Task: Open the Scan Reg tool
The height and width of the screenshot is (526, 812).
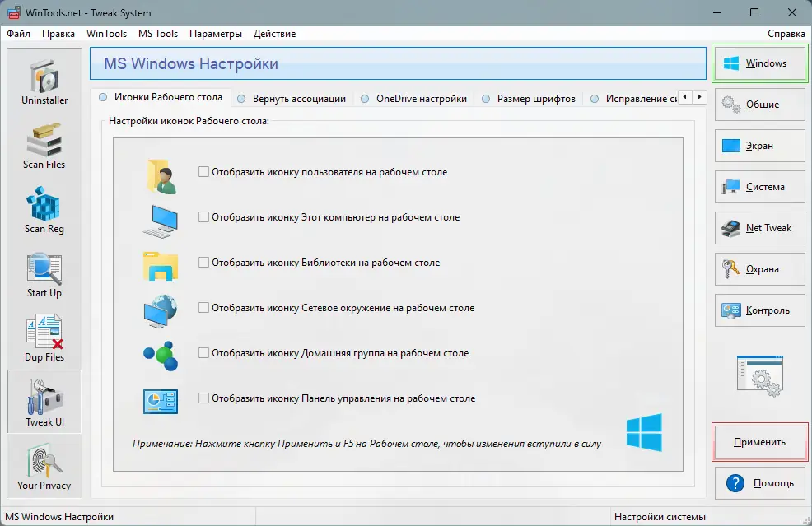Action: click(44, 211)
